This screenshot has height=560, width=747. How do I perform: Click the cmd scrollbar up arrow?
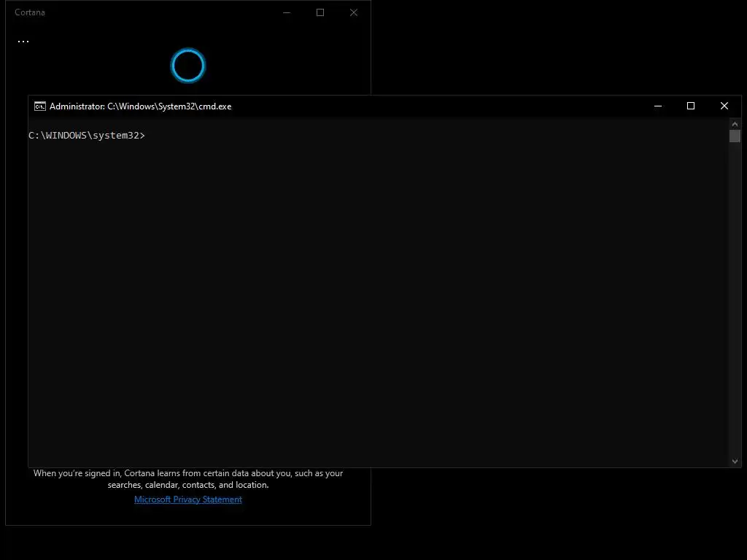(x=735, y=124)
